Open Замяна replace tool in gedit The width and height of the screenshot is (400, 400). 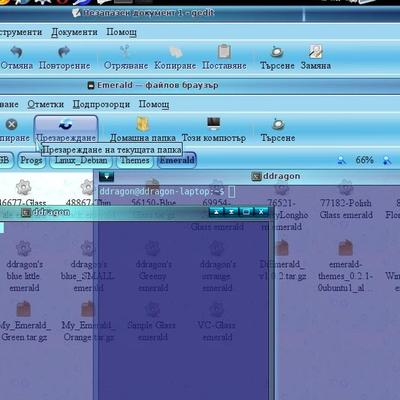[315, 52]
